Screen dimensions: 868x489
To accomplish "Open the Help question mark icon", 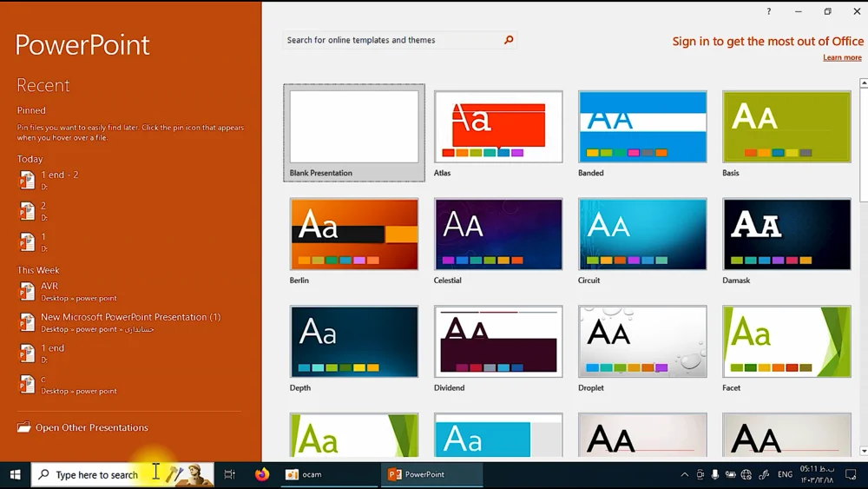I will 768,11.
